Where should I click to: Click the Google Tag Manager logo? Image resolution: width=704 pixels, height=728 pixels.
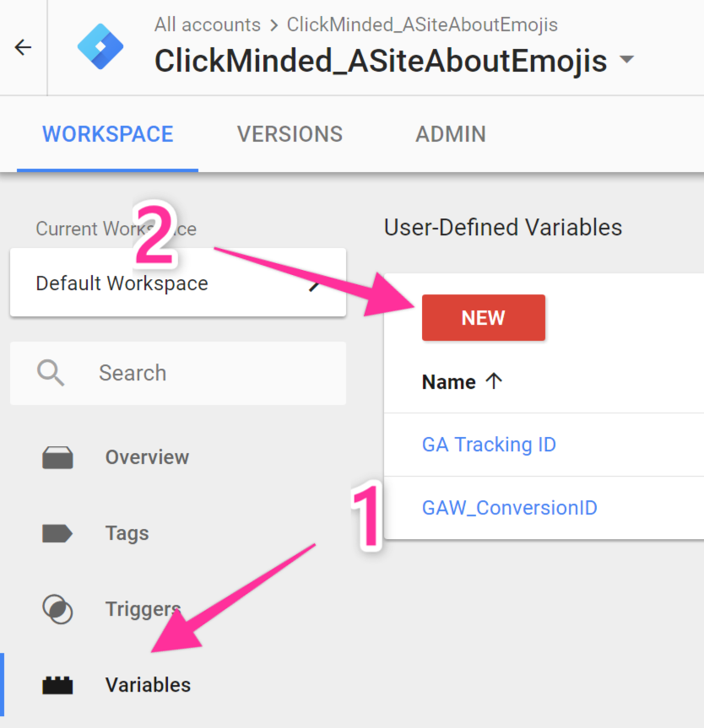[x=100, y=47]
